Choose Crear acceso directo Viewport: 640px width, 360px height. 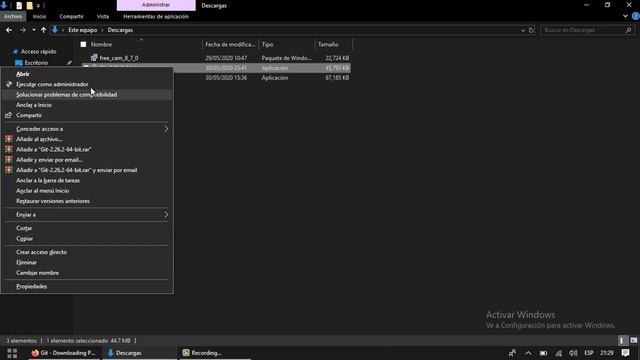coord(41,252)
